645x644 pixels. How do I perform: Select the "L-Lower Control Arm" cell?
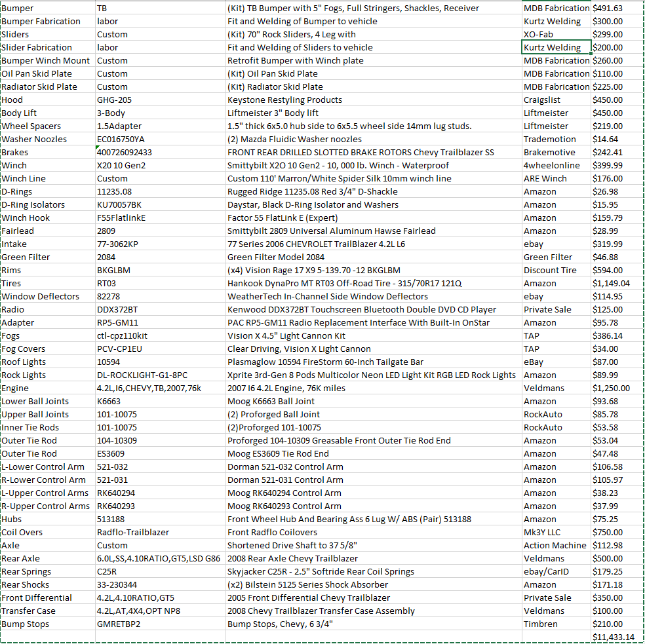point(48,466)
